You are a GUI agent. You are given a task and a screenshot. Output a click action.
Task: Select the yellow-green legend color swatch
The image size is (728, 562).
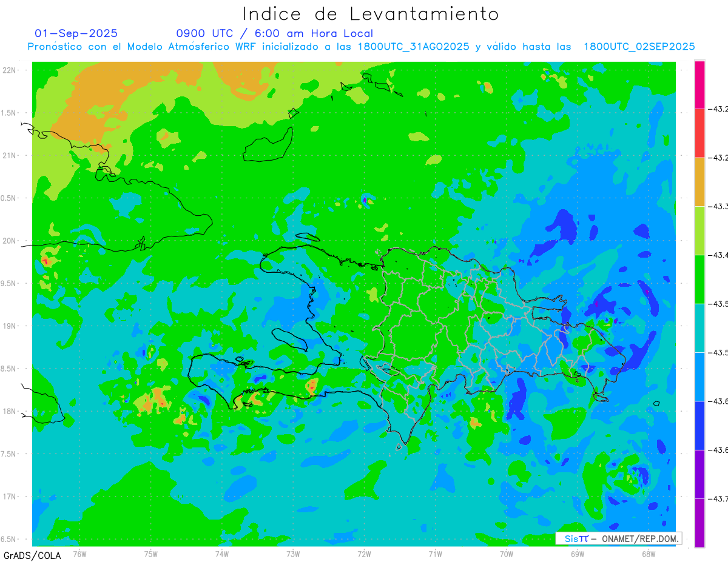tap(699, 231)
